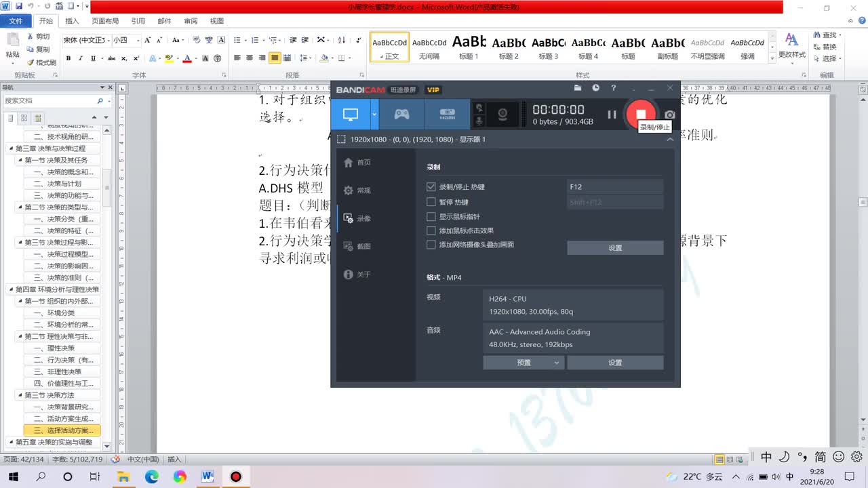Viewport: 868px width, 488px height.
Task: Toggle Bandicam webcam overlay icon
Action: [503, 115]
